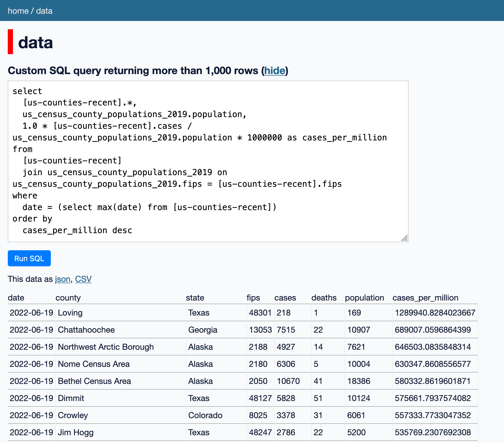
Task: Open the home breadcrumb link
Action: pos(18,11)
